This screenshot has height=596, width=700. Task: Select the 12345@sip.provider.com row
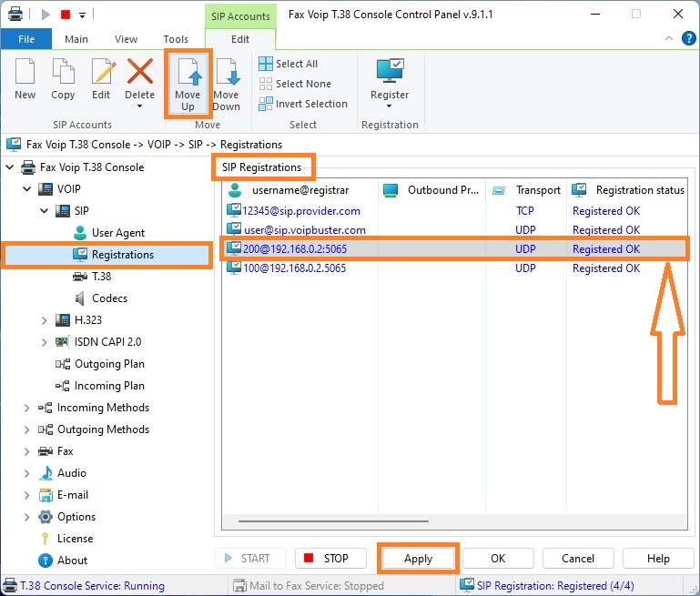click(454, 211)
